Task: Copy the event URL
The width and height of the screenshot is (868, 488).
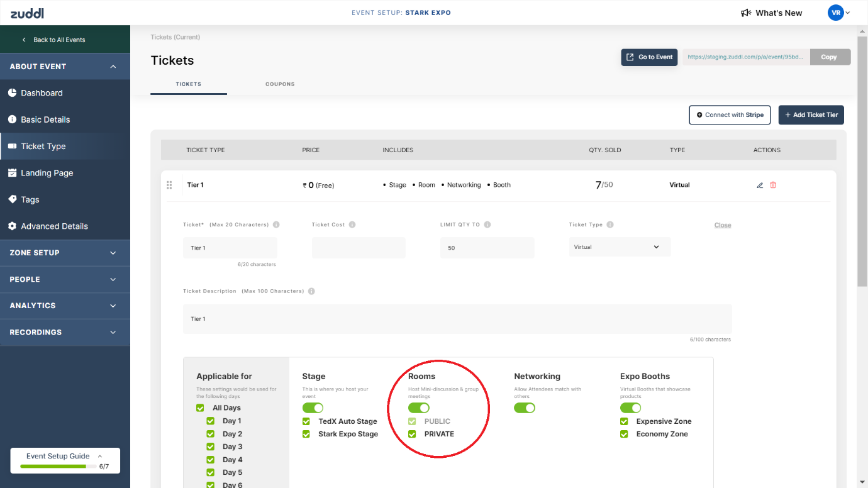Action: click(830, 57)
